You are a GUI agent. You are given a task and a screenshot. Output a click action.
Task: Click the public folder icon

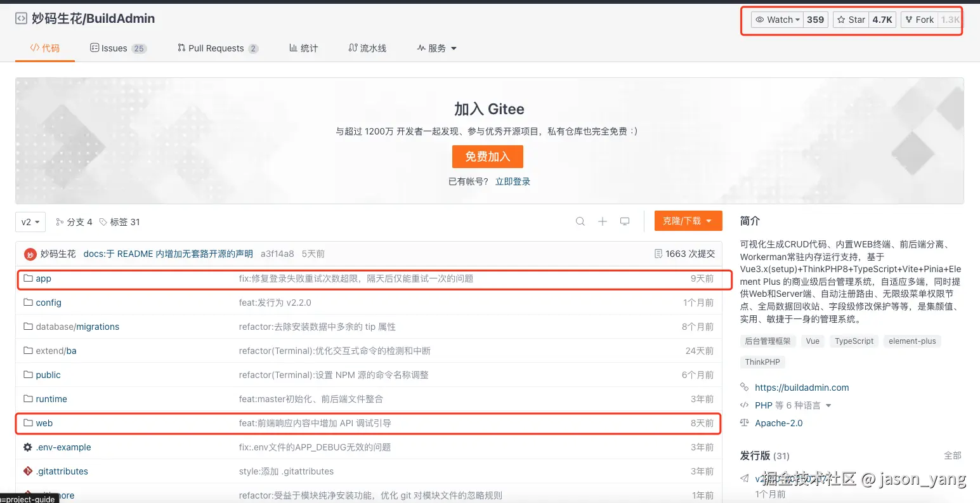coord(28,375)
